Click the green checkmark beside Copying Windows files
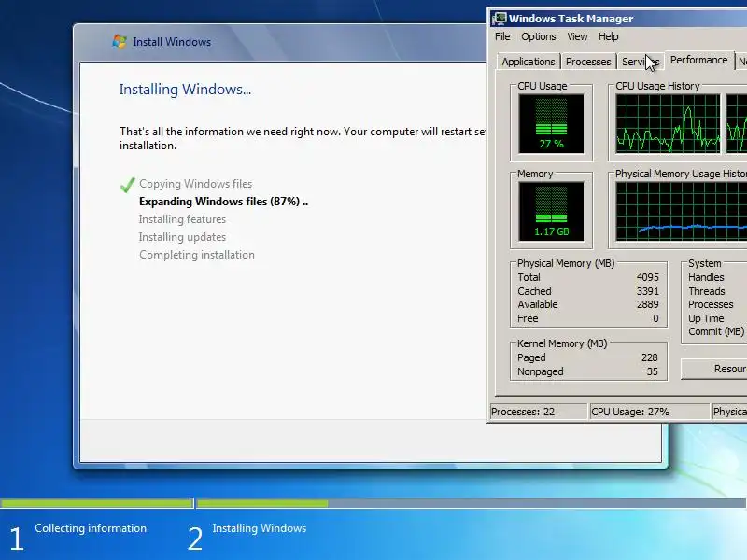Screen dimensions: 747x560 pos(127,184)
